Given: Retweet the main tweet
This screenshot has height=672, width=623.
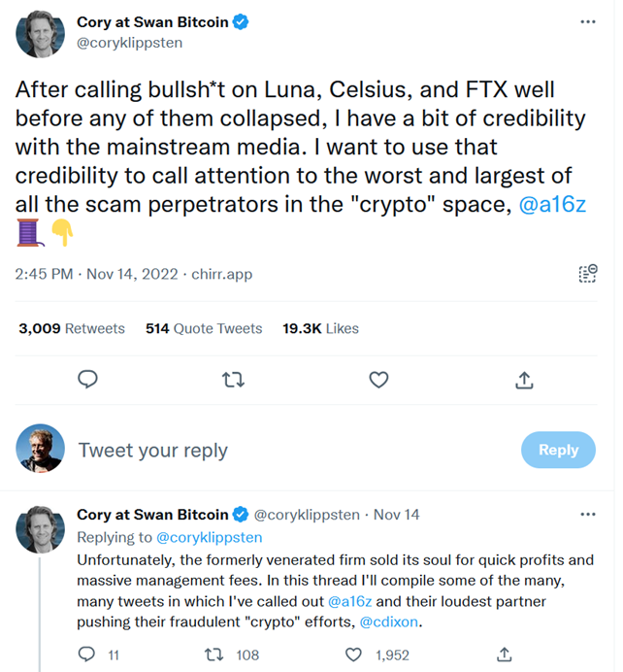Looking at the screenshot, I should coord(233,380).
